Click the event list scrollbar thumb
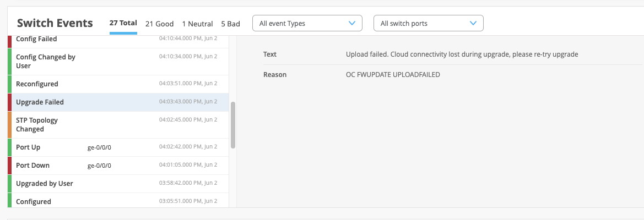 point(233,125)
